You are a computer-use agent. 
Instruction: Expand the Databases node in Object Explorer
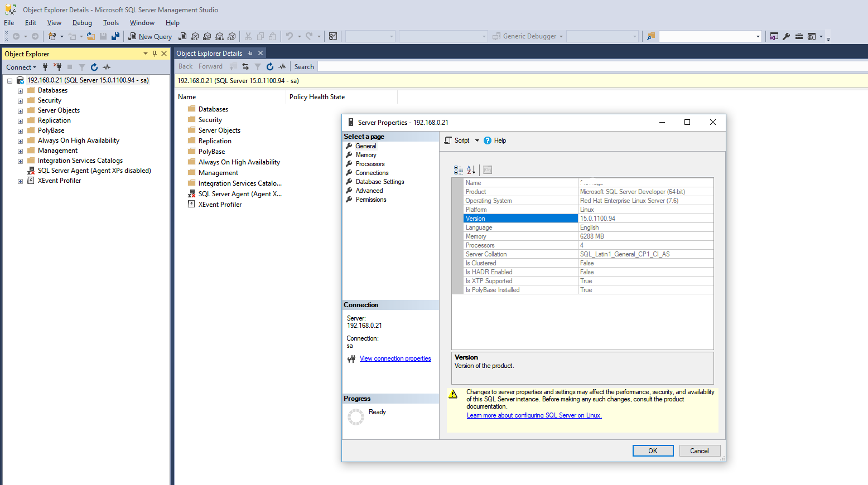20,90
